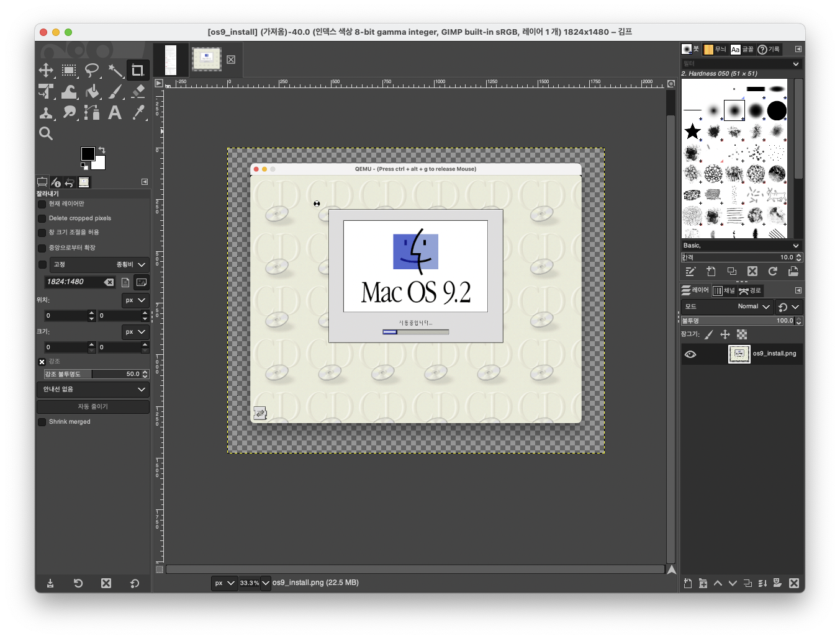The width and height of the screenshot is (840, 639).
Task: Click the '자동 줄이기' auto shrink button
Action: point(93,407)
